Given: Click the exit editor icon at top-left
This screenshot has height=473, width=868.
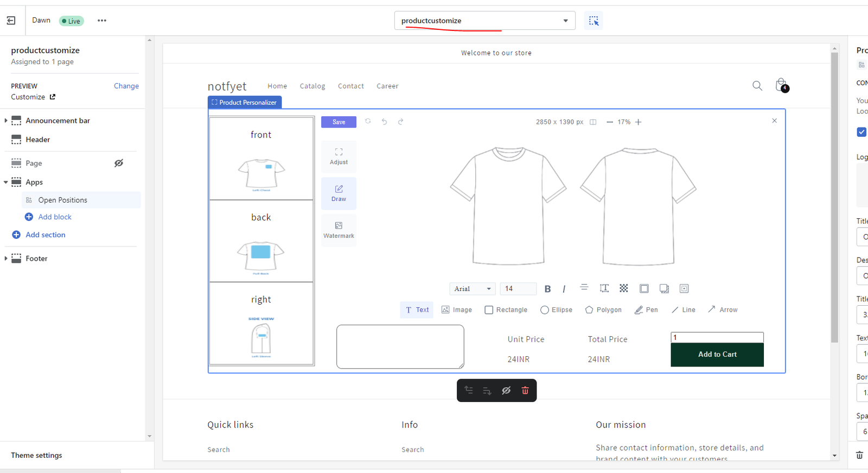Looking at the screenshot, I should 11,21.
